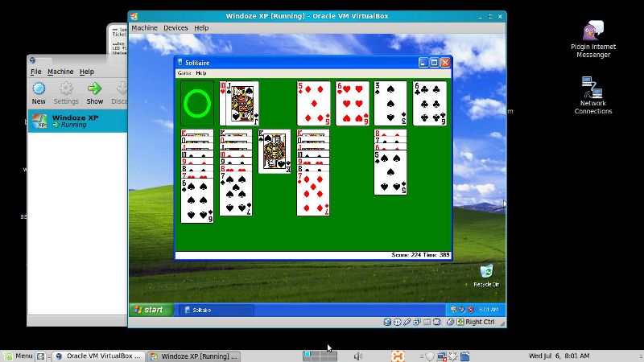Open Help menu in VirtualBox Manager

click(x=87, y=72)
